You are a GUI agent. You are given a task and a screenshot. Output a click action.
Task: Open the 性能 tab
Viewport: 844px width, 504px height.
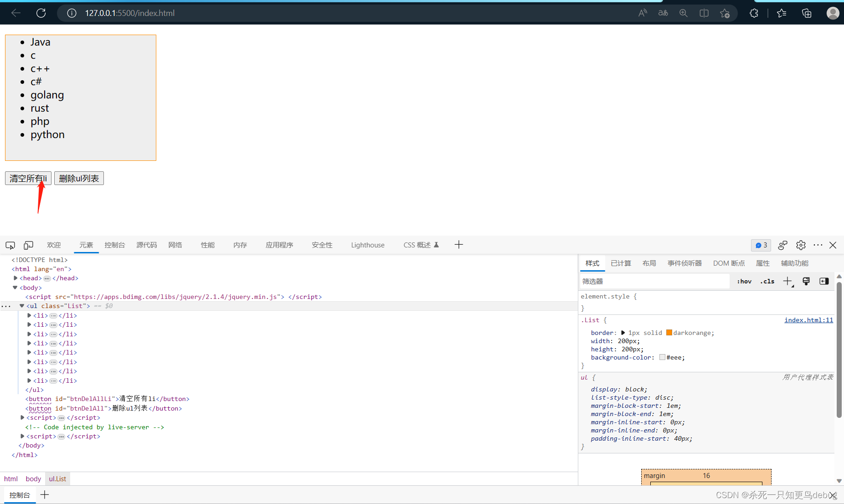coord(208,245)
